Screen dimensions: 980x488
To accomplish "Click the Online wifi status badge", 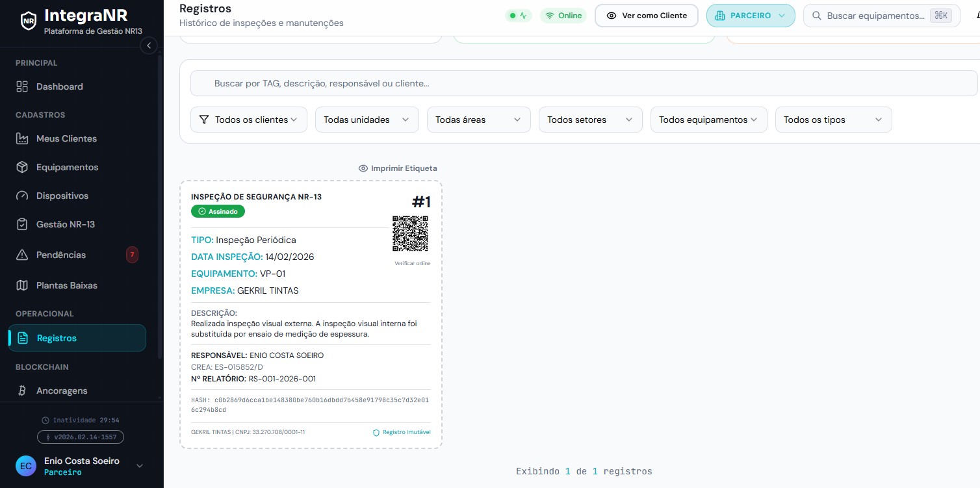I will tap(563, 16).
